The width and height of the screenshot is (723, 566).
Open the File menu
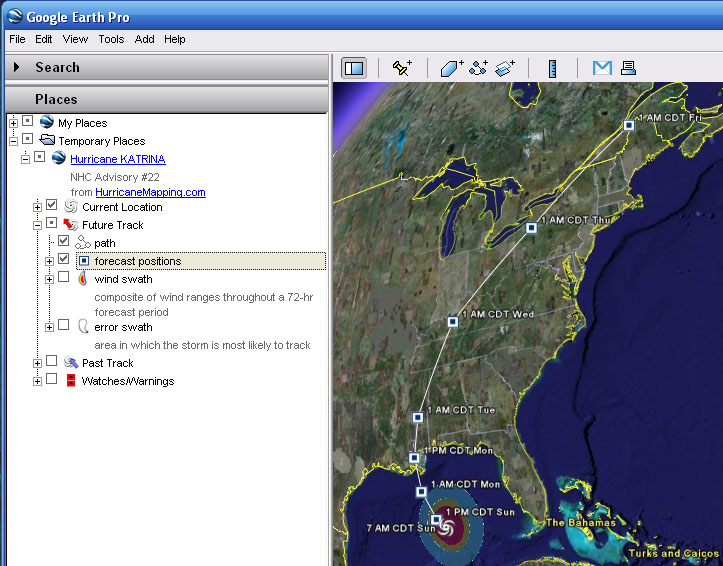[17, 39]
